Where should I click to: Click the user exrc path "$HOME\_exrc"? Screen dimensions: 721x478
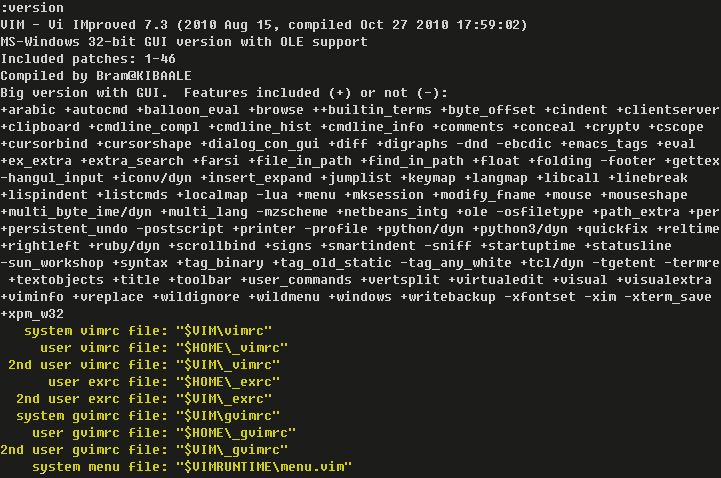(228, 382)
